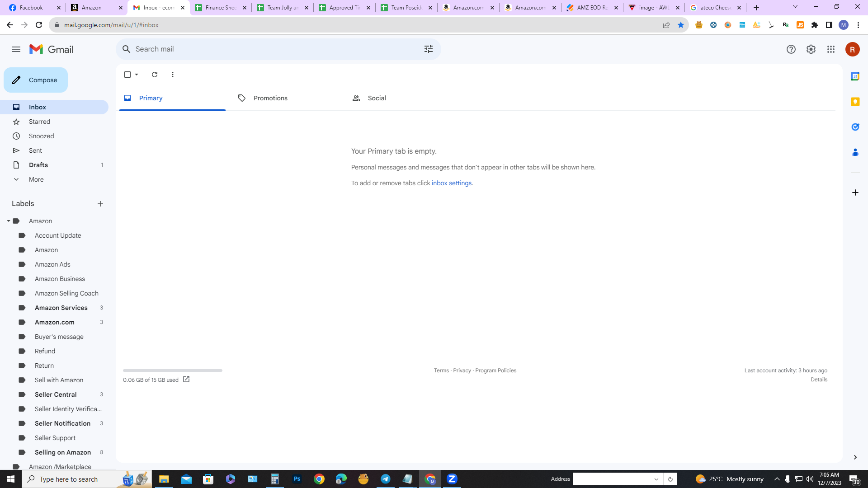Get add-ons with the side panel plus icon
The height and width of the screenshot is (488, 868).
tap(855, 192)
